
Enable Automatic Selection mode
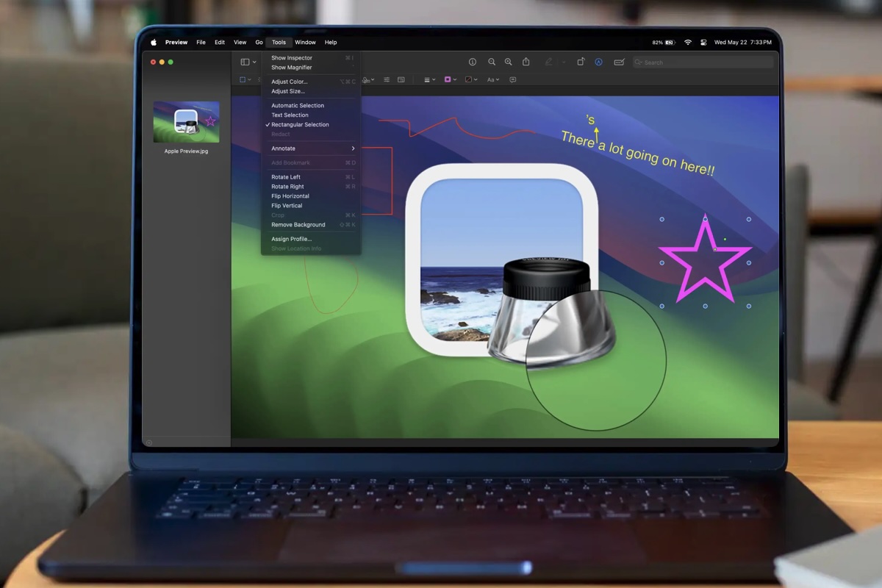[297, 105]
